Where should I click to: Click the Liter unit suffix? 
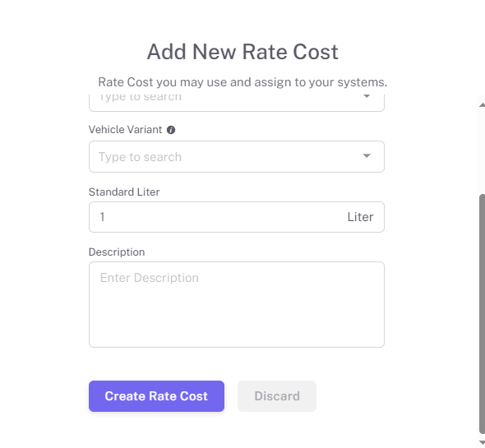click(360, 217)
